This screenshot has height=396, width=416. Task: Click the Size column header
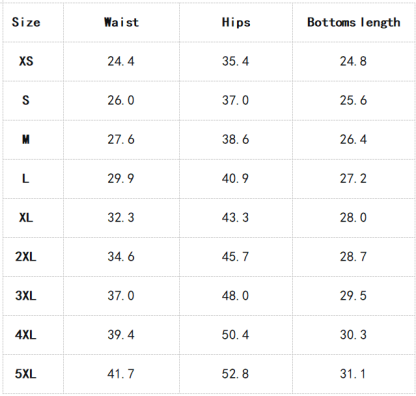(26, 22)
